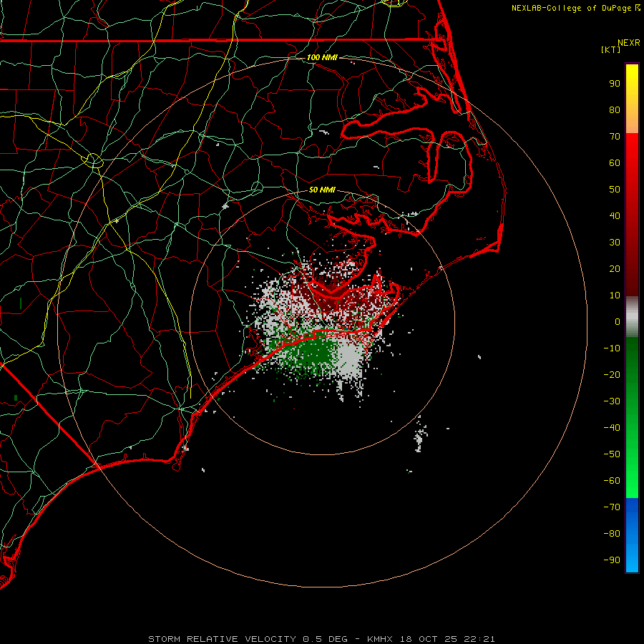Viewport: 644px width, 644px height.
Task: Click the 30 value on velocity scale
Action: pyautogui.click(x=615, y=243)
